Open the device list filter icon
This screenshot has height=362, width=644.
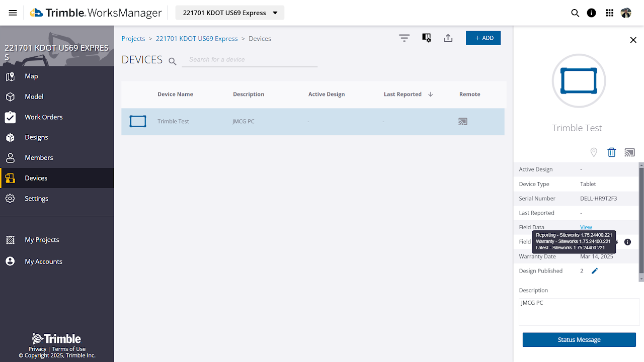coord(405,38)
